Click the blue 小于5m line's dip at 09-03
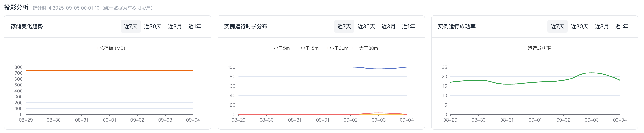Viewport: 644px width, 133px height. click(378, 69)
